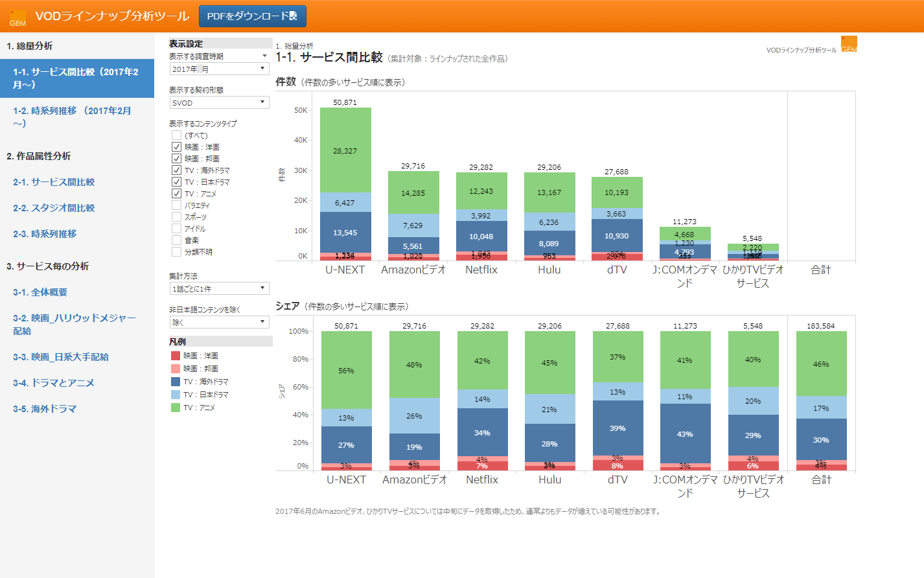Check the スポーツ content type
The height and width of the screenshot is (578, 924).
176,217
